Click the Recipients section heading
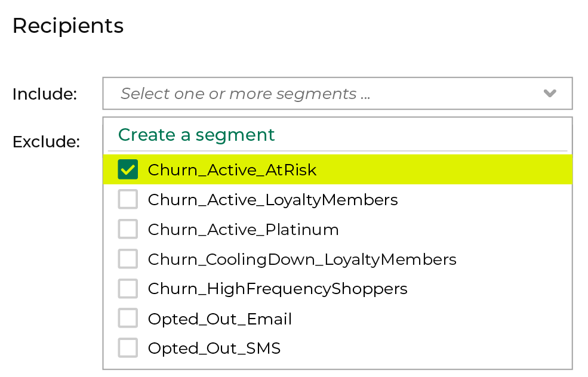Viewport: 588px width, 377px height. pos(68,26)
